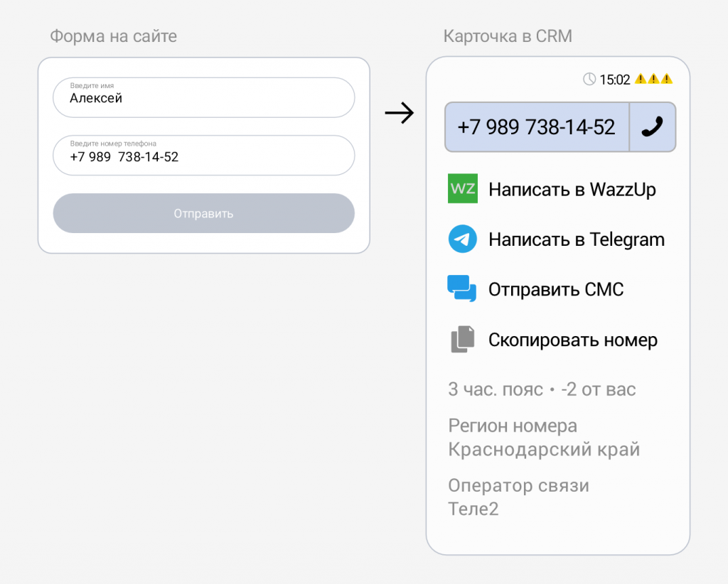Click the first yellow warning triangle
The width and height of the screenshot is (728, 584).
(640, 79)
